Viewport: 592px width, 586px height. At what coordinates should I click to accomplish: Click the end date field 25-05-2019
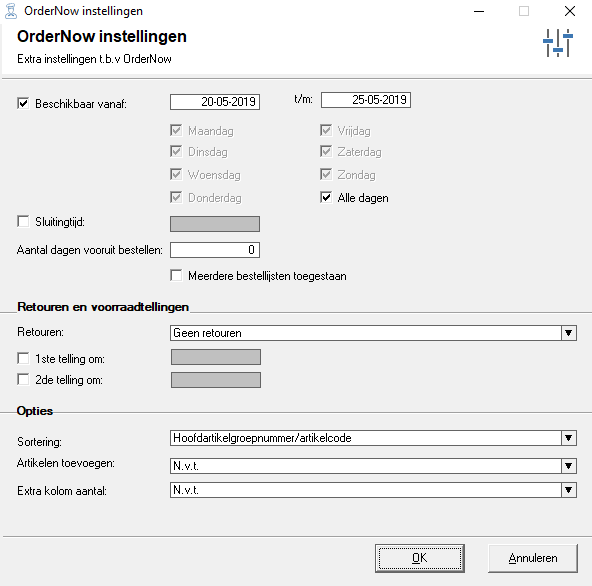tap(366, 100)
